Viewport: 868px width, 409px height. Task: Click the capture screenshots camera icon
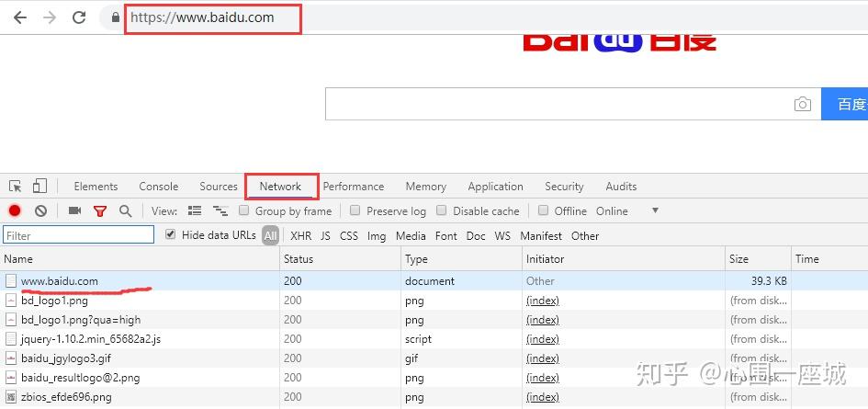pyautogui.click(x=74, y=211)
